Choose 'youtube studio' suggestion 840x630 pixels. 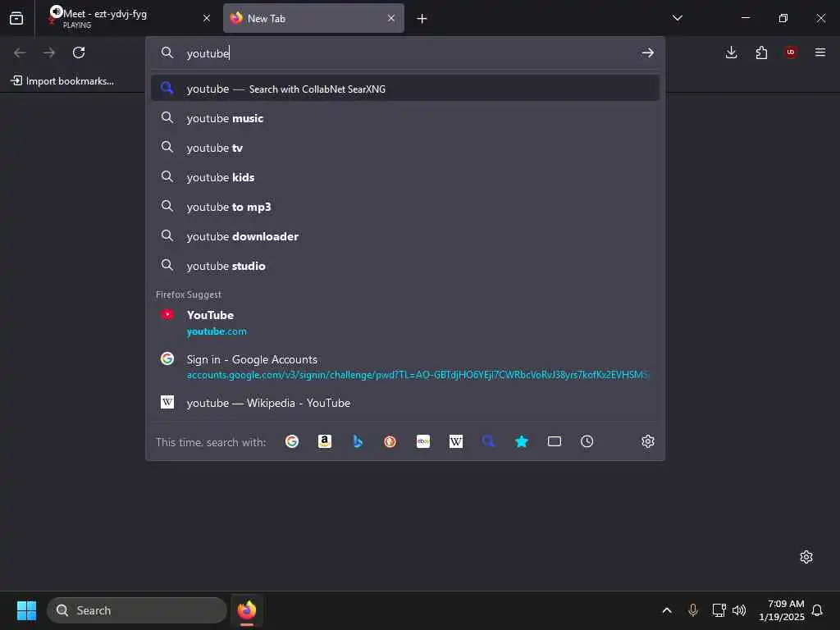click(405, 265)
